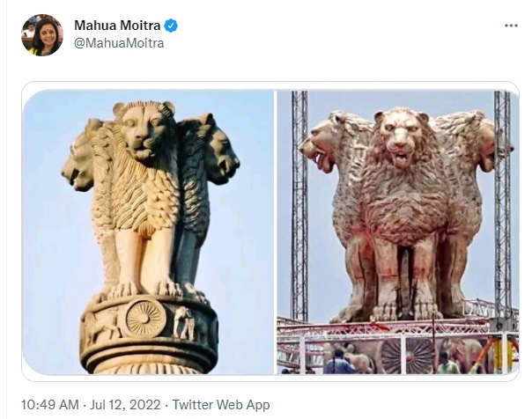The image size is (532, 419).
Task: Open the tweet's three-dot More menu
Action: click(x=511, y=26)
